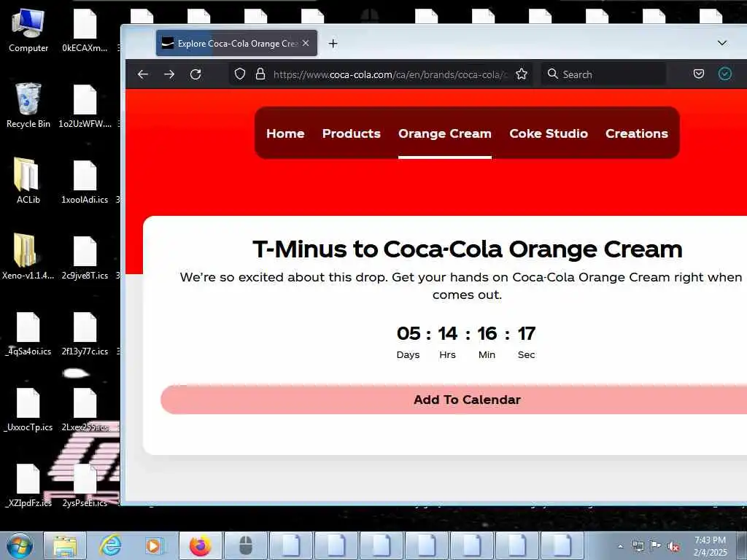Go back using the browser back arrow
Screen dimensions: 747x560
coord(143,74)
